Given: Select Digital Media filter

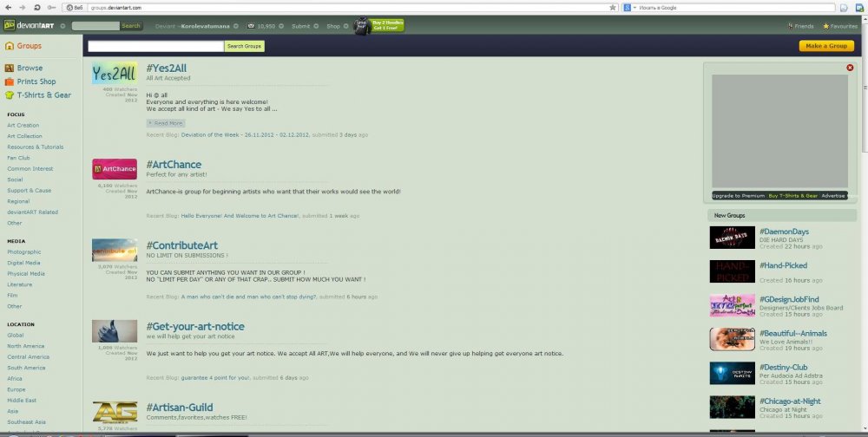Looking at the screenshot, I should [23, 263].
